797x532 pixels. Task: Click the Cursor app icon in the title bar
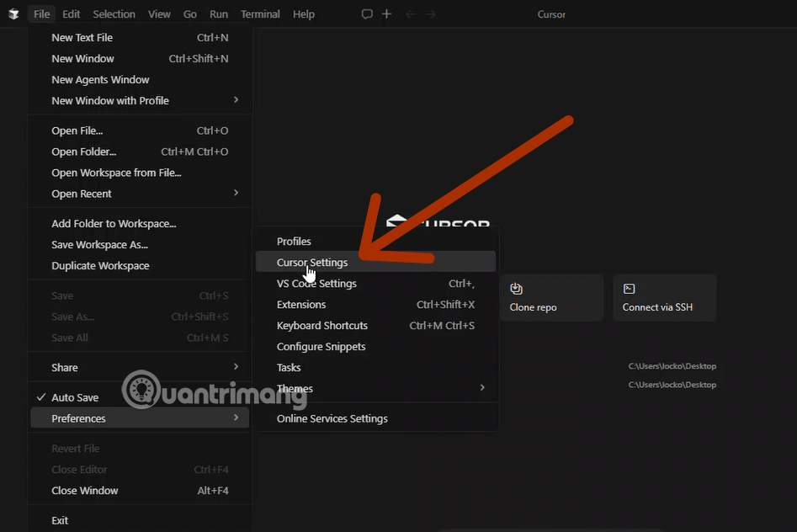[13, 13]
